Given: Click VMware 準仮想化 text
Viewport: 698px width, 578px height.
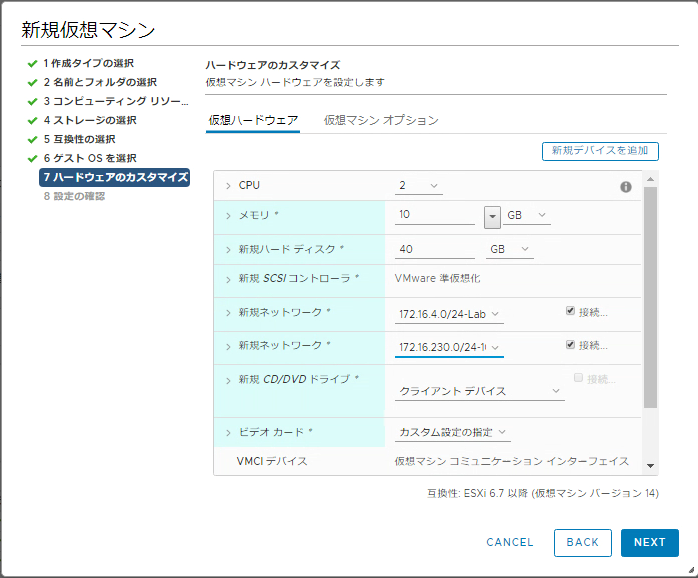Looking at the screenshot, I should [437, 279].
